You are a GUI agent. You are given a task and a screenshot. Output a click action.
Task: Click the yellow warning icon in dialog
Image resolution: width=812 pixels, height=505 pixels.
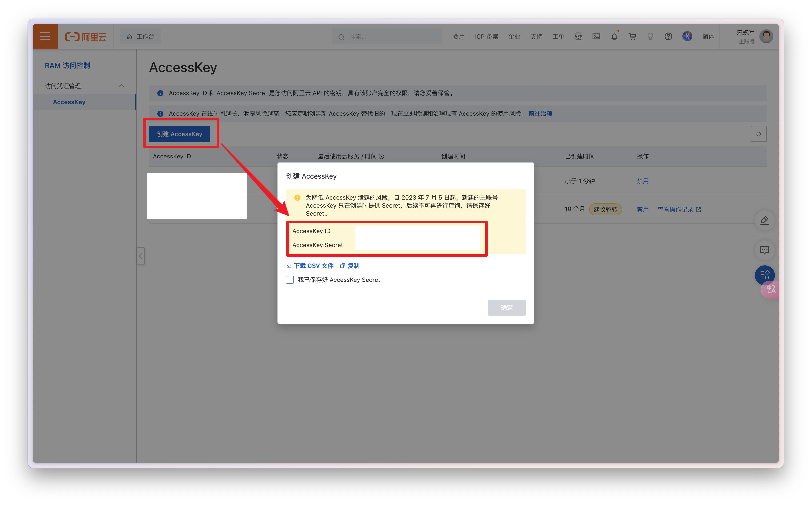[297, 198]
